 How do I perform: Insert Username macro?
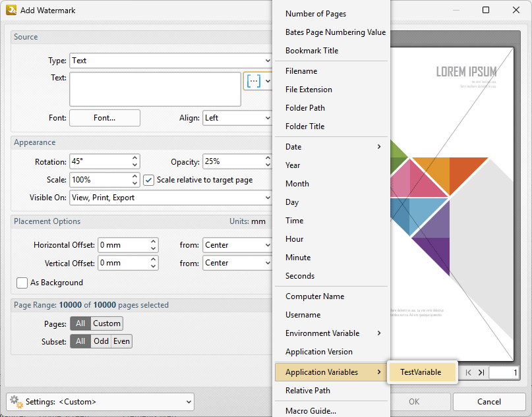(x=331, y=315)
